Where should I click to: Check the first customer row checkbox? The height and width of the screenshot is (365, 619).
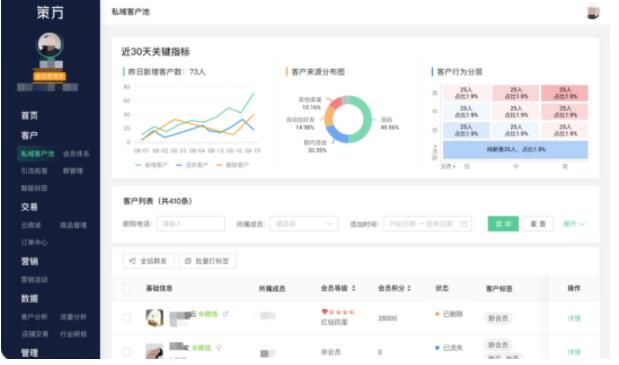(127, 318)
